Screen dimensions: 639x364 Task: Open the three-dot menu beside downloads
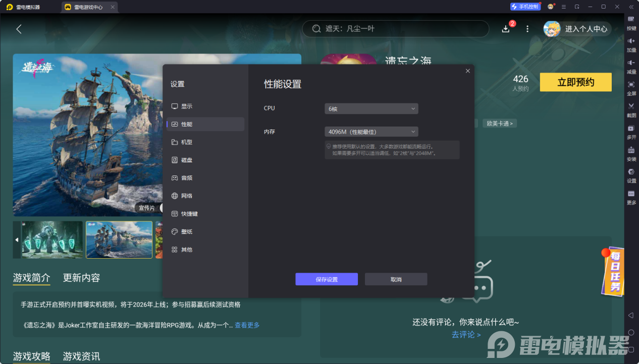point(527,29)
